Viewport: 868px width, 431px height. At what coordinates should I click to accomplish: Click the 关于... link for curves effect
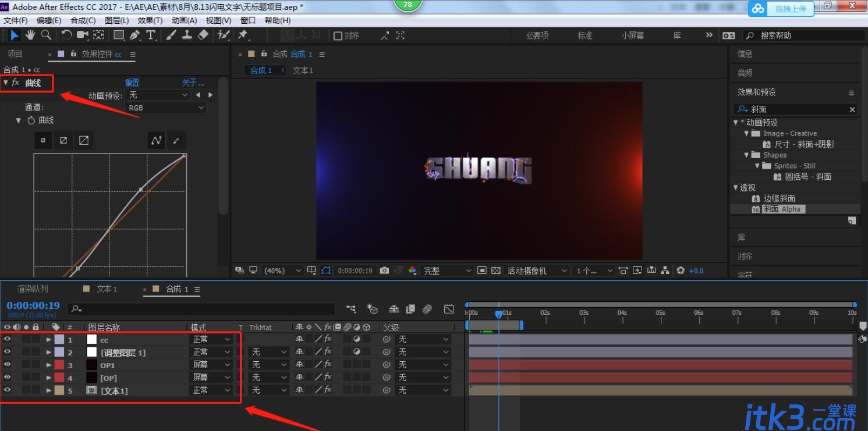[193, 83]
